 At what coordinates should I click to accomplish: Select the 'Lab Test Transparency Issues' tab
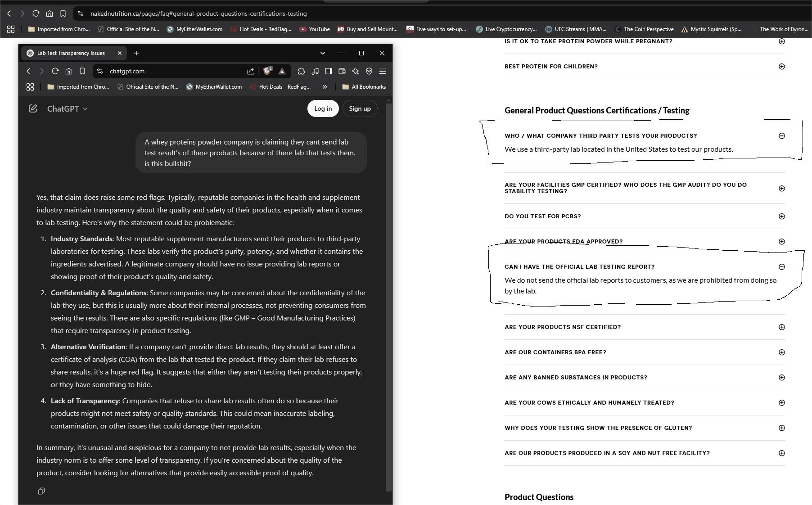tap(71, 53)
